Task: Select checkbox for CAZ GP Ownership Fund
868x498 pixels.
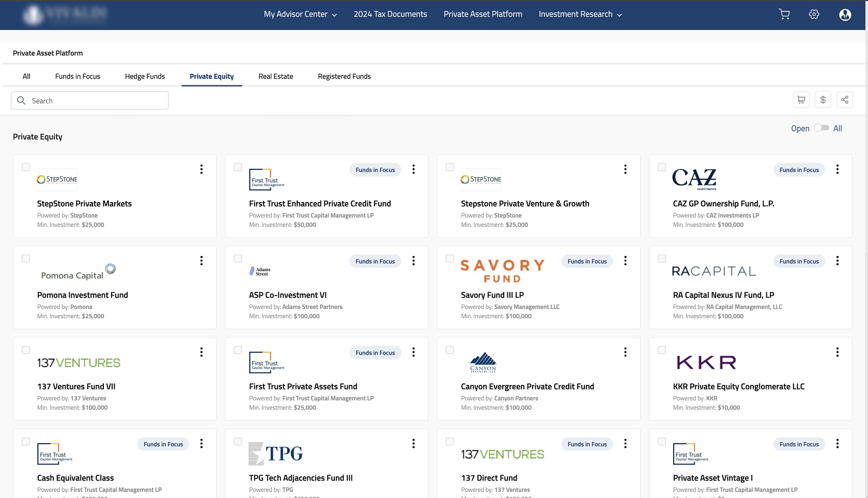Action: [x=661, y=167]
